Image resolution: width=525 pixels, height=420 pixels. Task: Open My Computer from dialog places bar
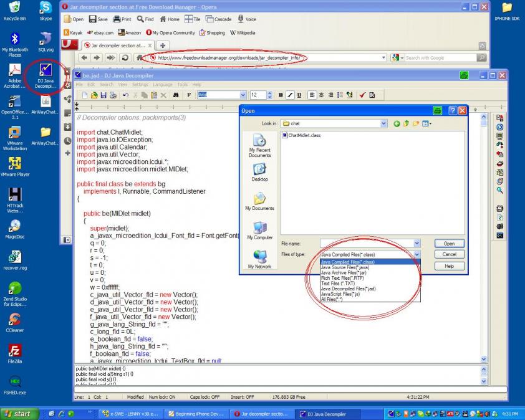pyautogui.click(x=259, y=230)
